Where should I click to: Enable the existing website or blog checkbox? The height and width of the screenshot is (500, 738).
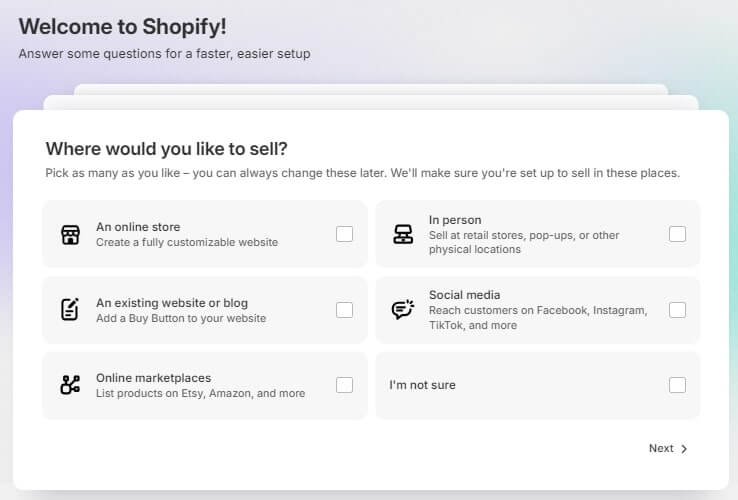coord(345,310)
